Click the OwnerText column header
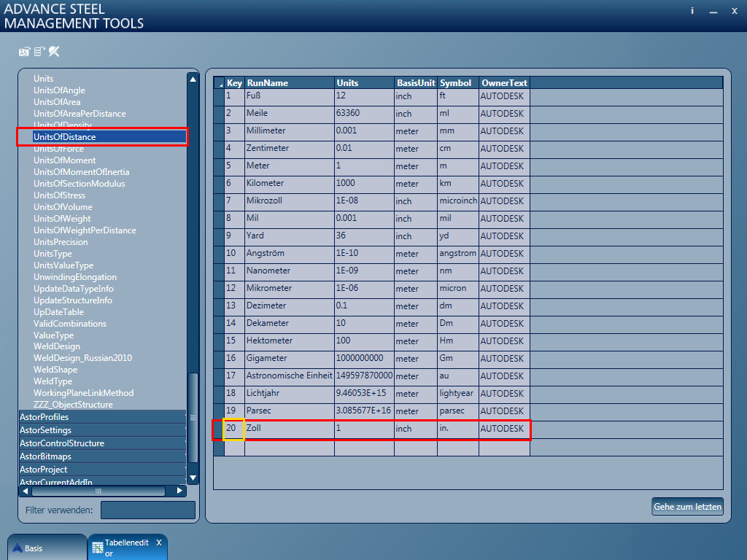This screenshot has width=747, height=560. coord(504,83)
